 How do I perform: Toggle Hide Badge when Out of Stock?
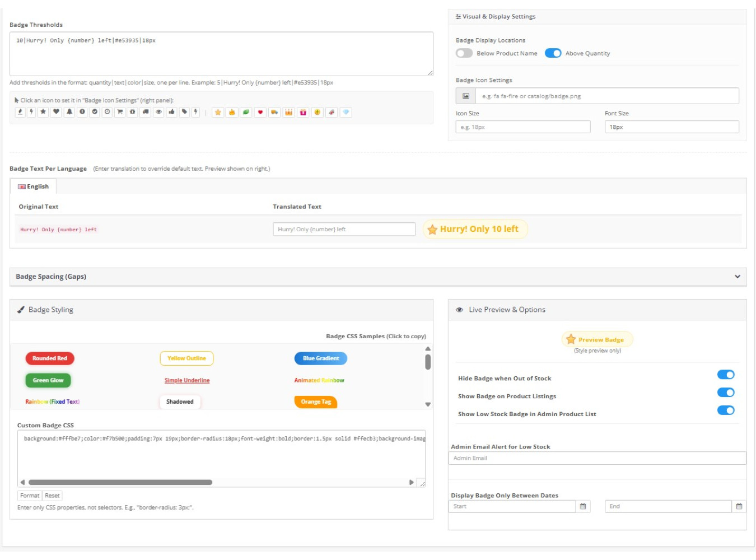(726, 375)
